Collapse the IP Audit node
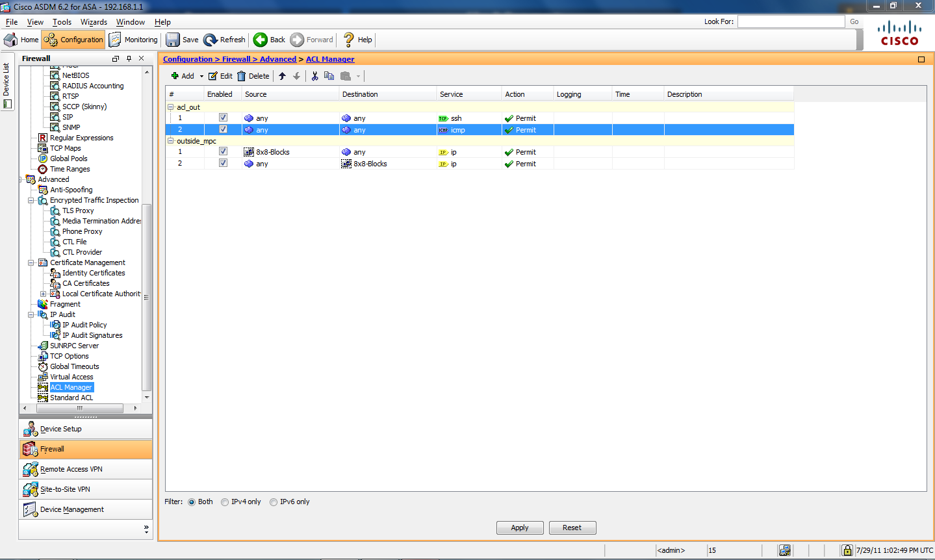The height and width of the screenshot is (560, 935). [31, 315]
